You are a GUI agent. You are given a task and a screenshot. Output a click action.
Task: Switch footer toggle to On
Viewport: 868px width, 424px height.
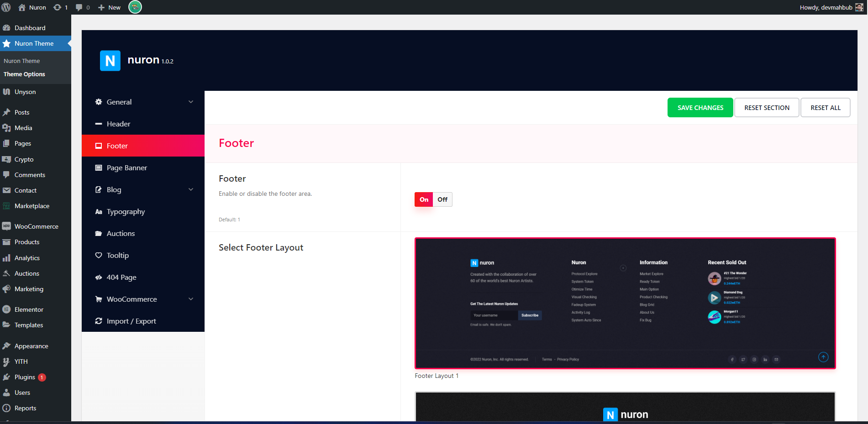point(424,199)
